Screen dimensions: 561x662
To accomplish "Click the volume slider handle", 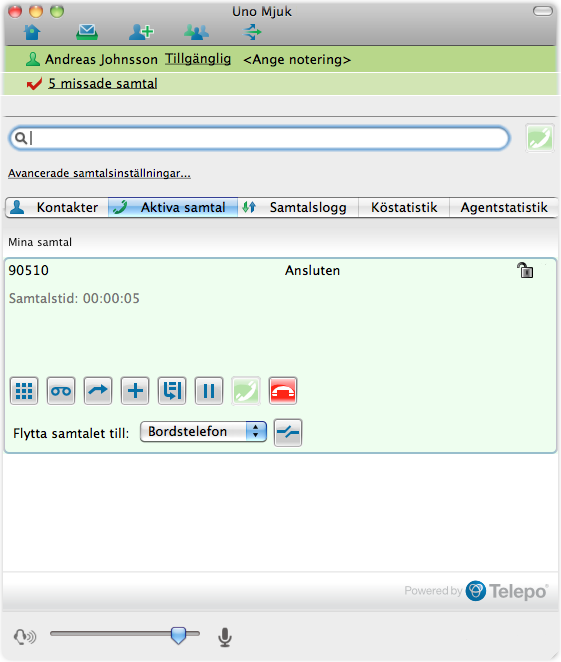I will click(179, 635).
